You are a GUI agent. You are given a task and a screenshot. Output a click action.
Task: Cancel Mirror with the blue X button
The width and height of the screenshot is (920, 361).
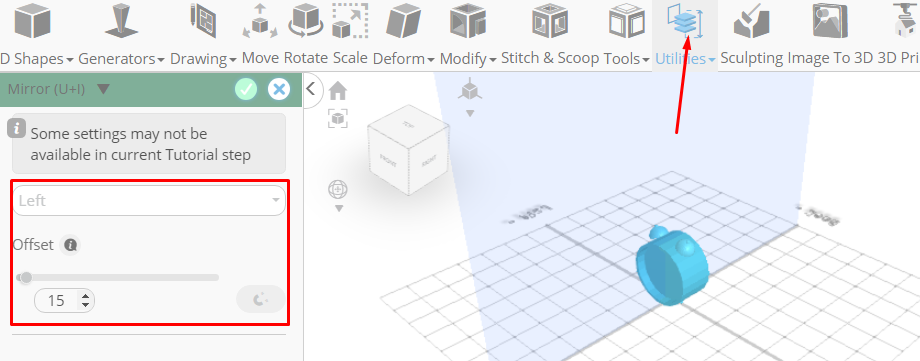tap(279, 89)
